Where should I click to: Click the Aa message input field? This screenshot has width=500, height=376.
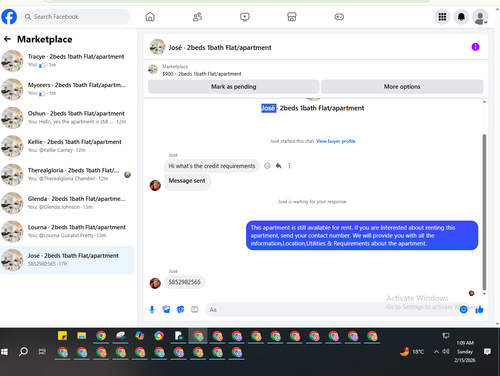(x=332, y=310)
